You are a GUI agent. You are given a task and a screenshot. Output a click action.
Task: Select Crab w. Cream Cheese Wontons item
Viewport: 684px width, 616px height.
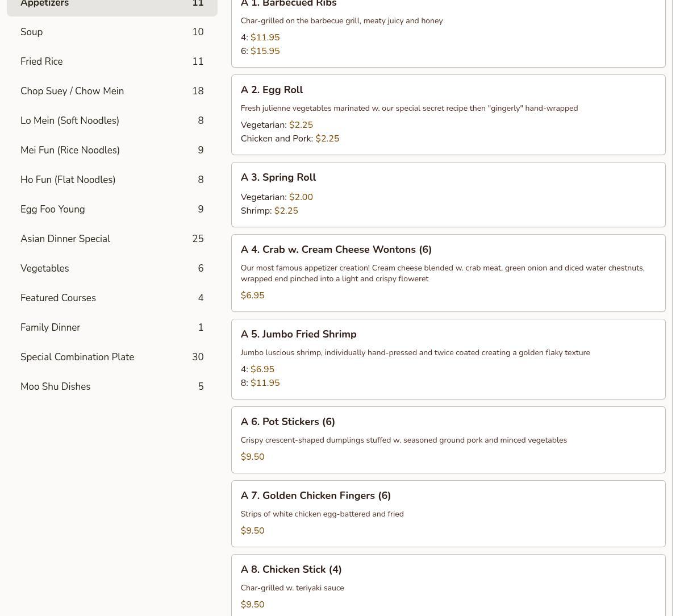tap(448, 273)
